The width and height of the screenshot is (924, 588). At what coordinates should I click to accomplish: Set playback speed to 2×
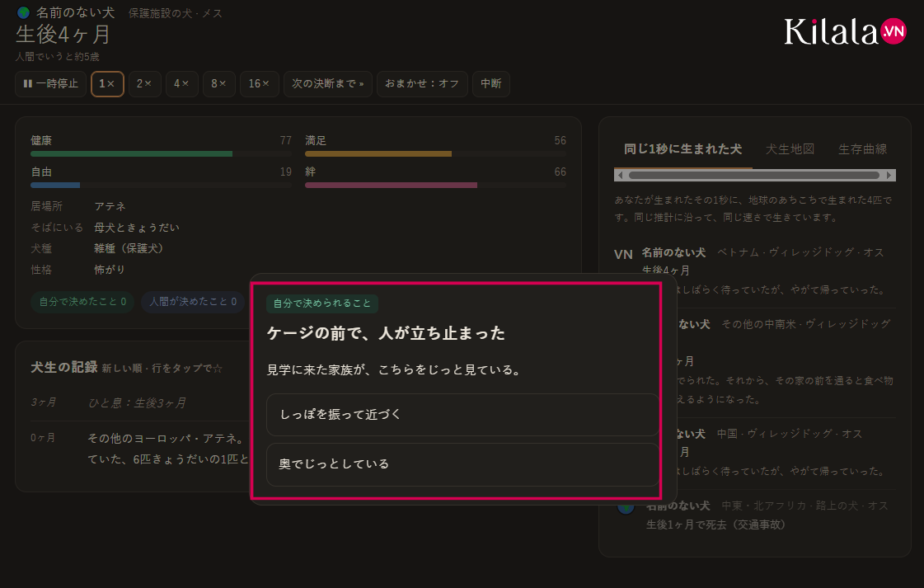pyautogui.click(x=144, y=84)
